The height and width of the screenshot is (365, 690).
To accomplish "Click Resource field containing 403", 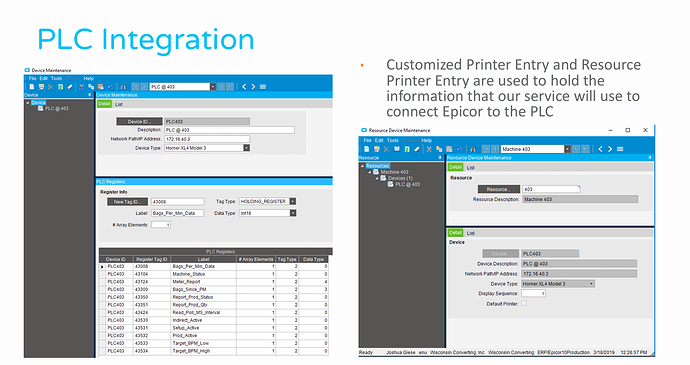I will pos(551,189).
